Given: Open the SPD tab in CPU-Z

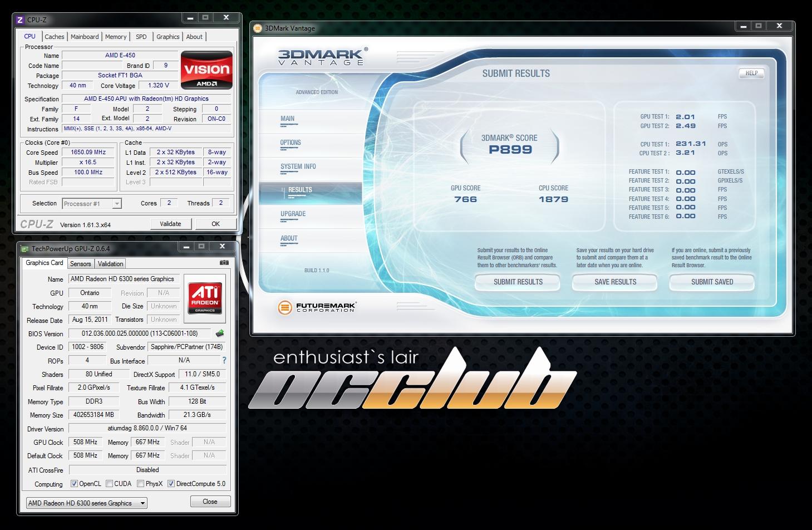Looking at the screenshot, I should click(x=141, y=37).
